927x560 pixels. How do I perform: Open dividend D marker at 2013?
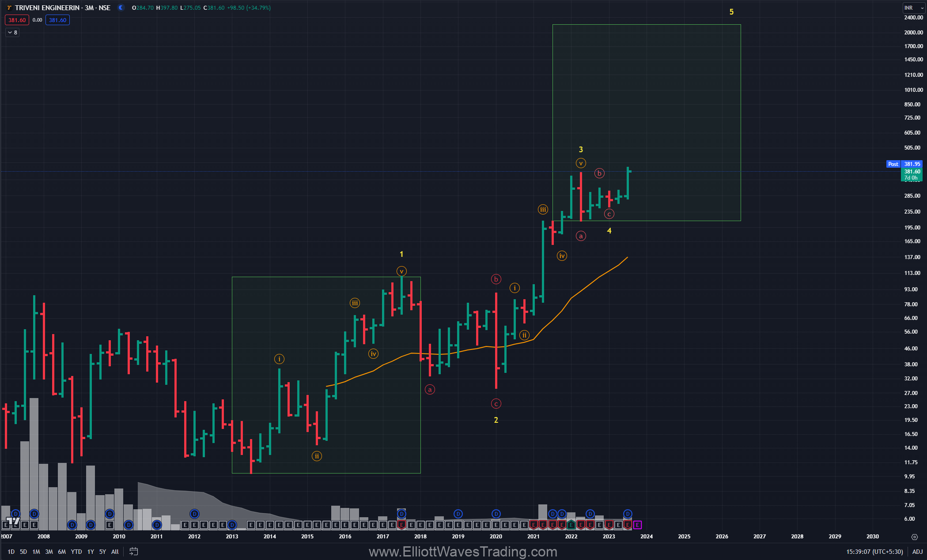click(x=232, y=525)
